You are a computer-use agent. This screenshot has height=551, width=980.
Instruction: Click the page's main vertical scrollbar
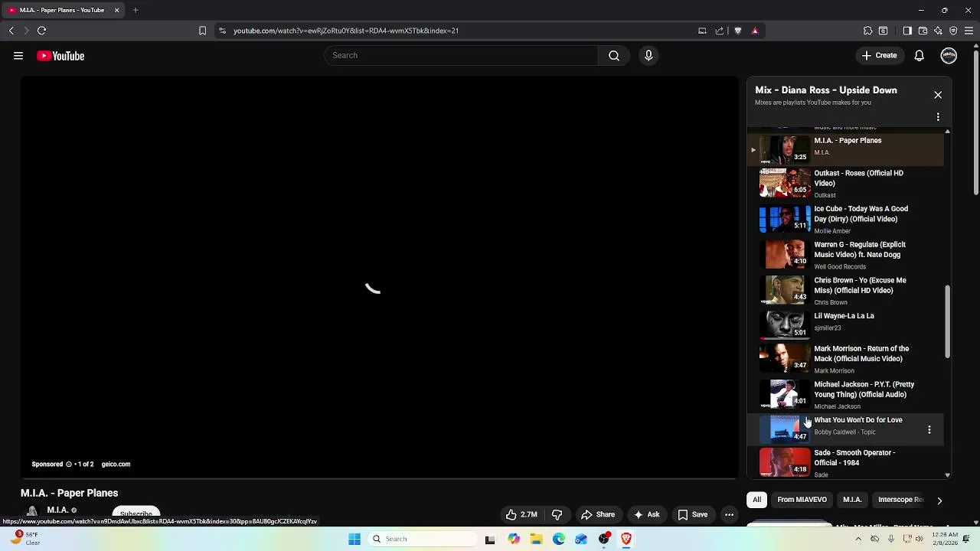(975, 122)
